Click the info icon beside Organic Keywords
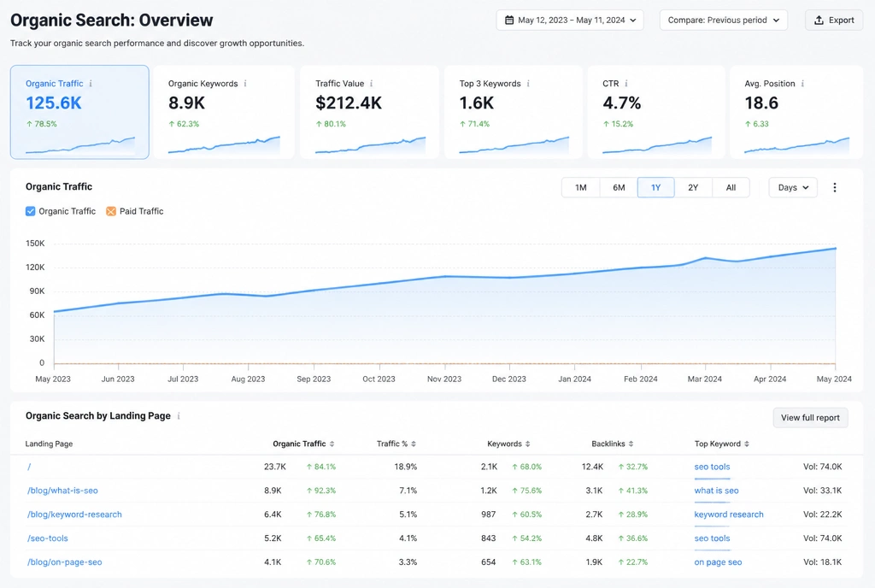 point(245,84)
